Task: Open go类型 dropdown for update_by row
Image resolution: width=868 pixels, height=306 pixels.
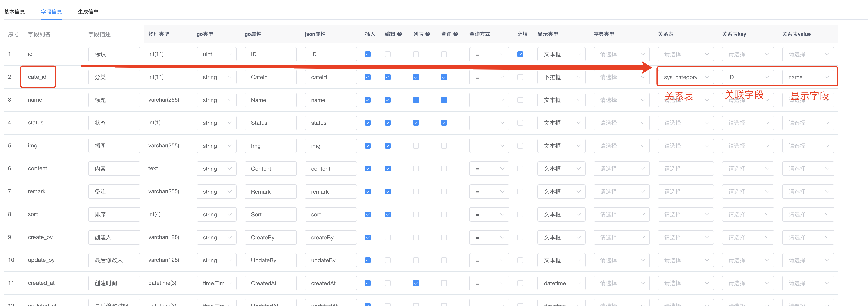Action: tap(216, 260)
